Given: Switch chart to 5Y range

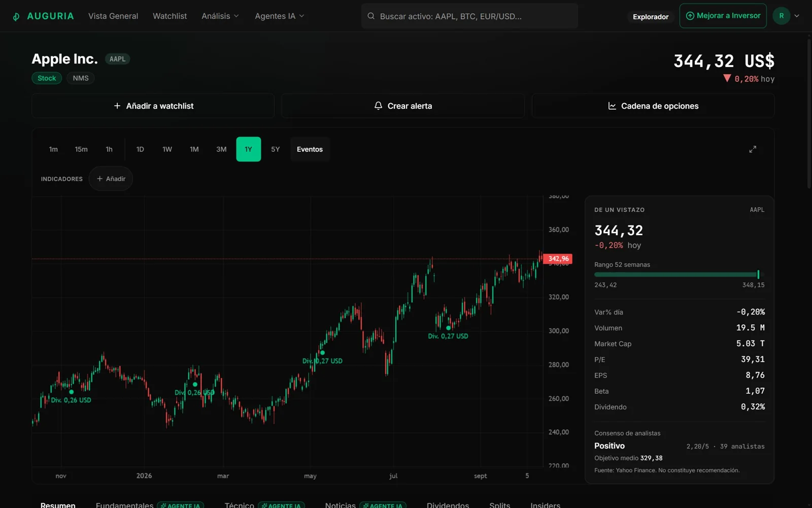Looking at the screenshot, I should click(276, 149).
